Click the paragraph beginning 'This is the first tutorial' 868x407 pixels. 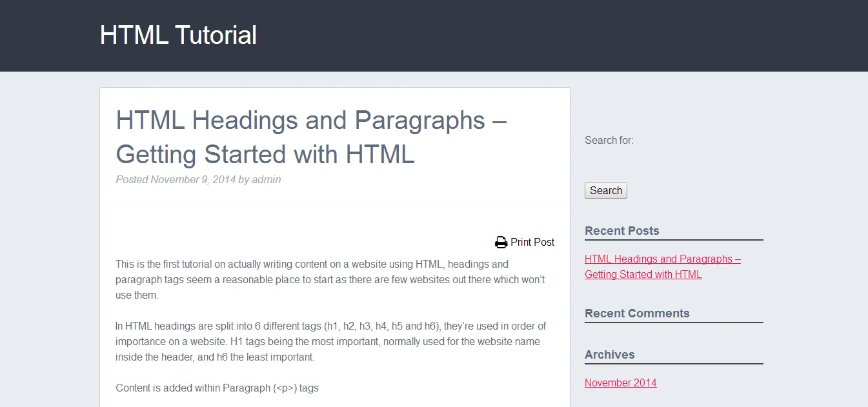(x=330, y=279)
